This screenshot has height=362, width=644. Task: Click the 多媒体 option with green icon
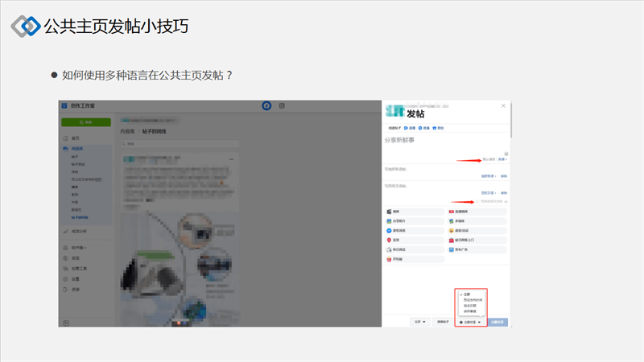(477, 221)
